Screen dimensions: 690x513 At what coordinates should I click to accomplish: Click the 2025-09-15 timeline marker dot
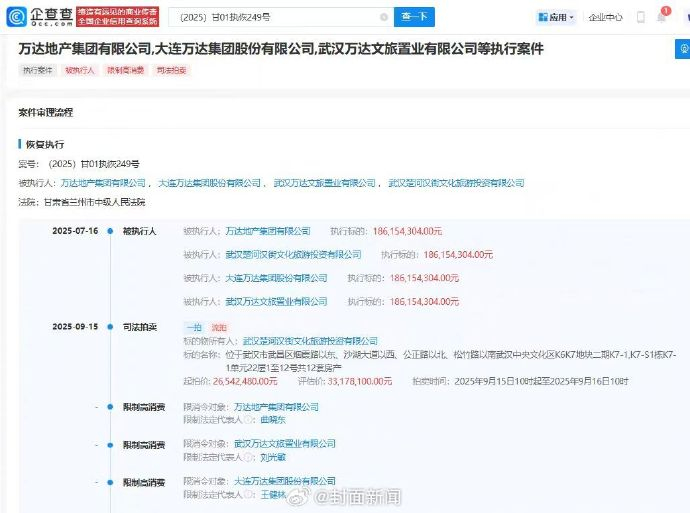[x=110, y=327]
